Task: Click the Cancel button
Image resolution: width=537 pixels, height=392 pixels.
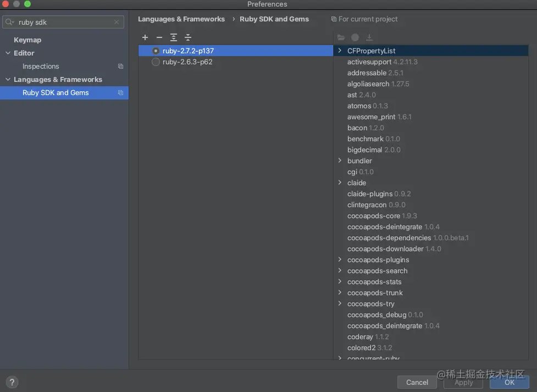Action: point(417,382)
